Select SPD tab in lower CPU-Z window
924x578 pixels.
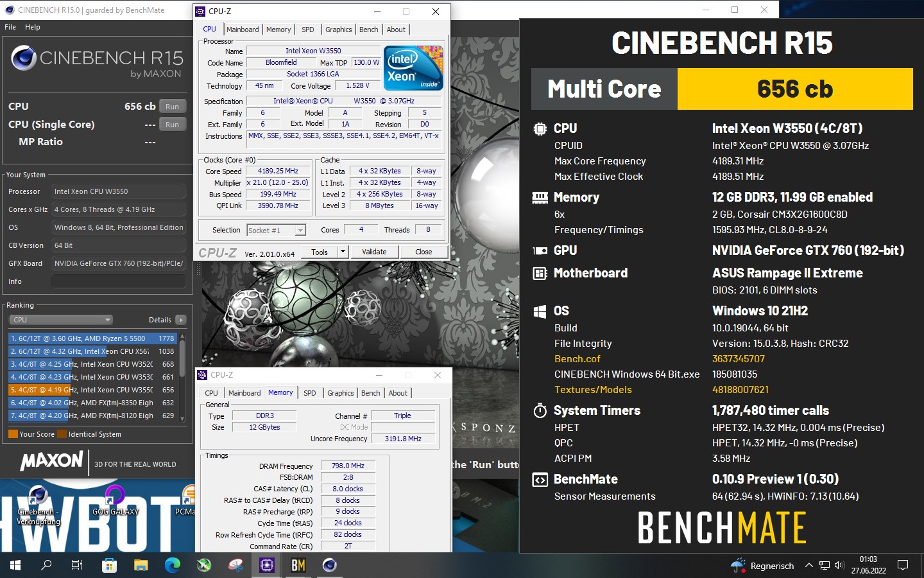pos(310,393)
